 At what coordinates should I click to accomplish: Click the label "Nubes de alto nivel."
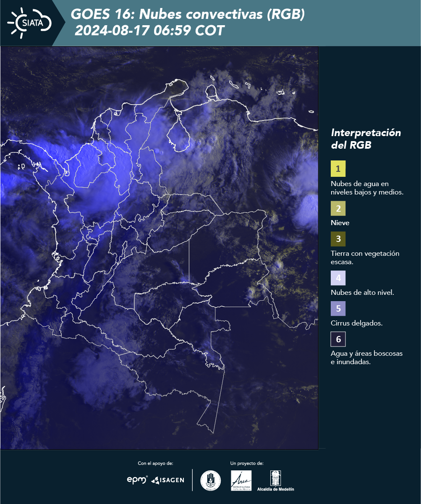362,293
